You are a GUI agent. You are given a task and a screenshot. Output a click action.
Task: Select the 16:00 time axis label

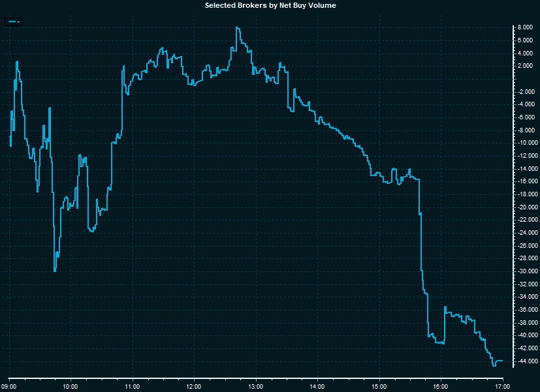[441, 386]
